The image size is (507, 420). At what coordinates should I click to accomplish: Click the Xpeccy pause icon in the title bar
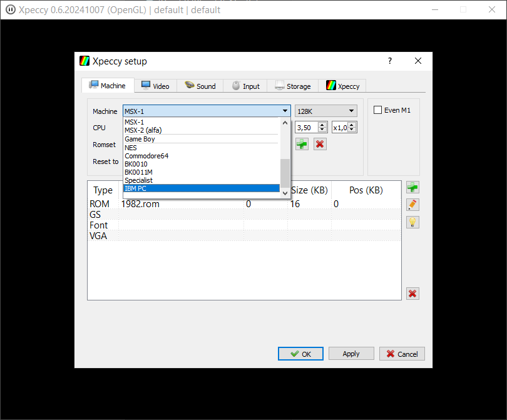11,9
